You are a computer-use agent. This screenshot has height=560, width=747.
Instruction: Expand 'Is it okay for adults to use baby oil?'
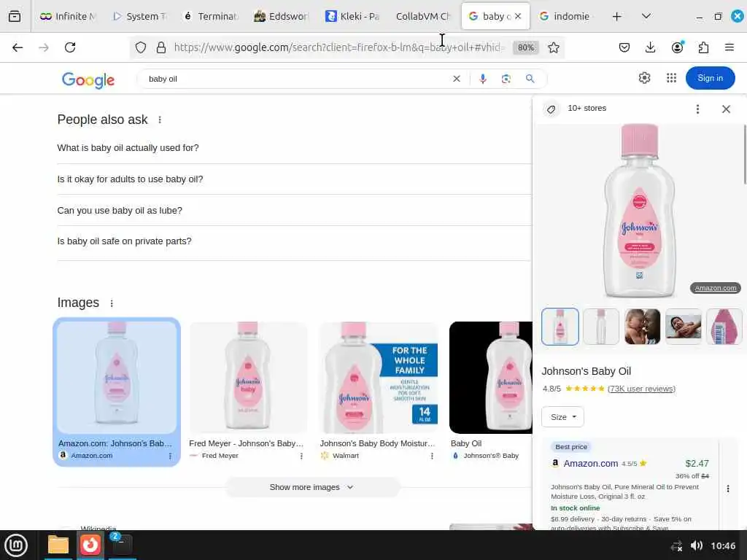click(294, 179)
